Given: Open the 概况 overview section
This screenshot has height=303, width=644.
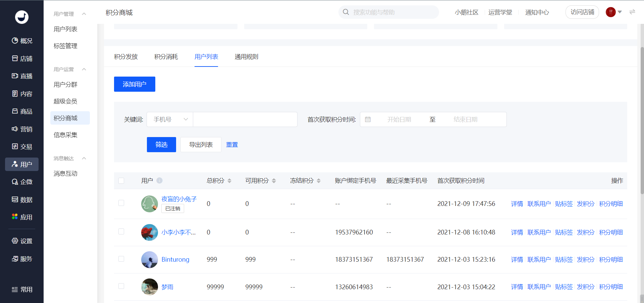Looking at the screenshot, I should click(x=22, y=41).
